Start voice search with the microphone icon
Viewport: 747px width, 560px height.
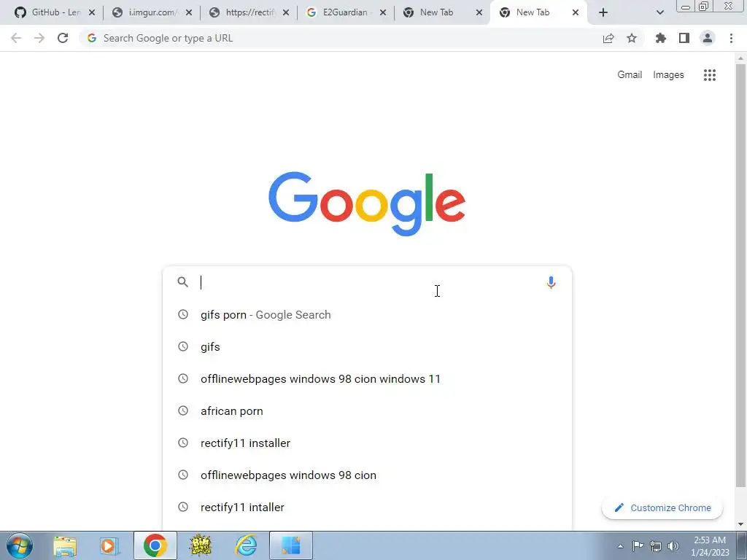(551, 282)
